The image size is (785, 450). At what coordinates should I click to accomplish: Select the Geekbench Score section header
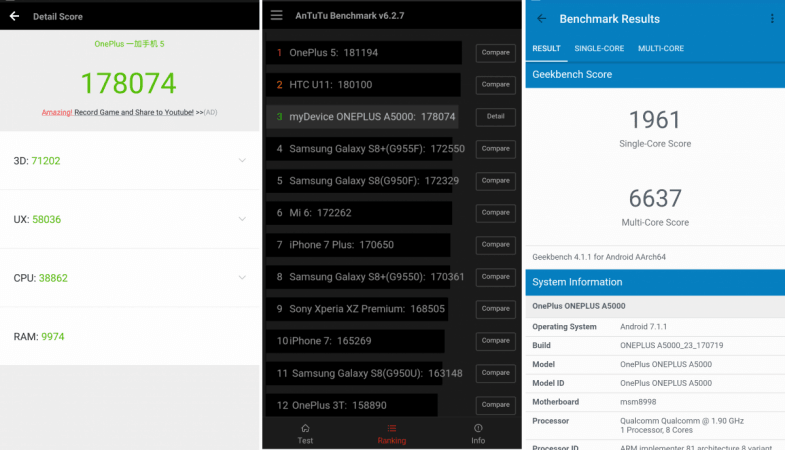(x=655, y=75)
